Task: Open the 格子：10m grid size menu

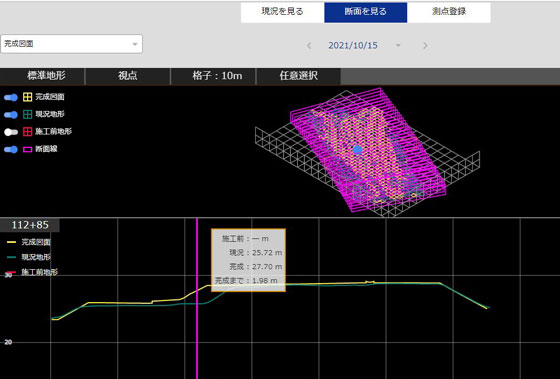Action: [213, 76]
